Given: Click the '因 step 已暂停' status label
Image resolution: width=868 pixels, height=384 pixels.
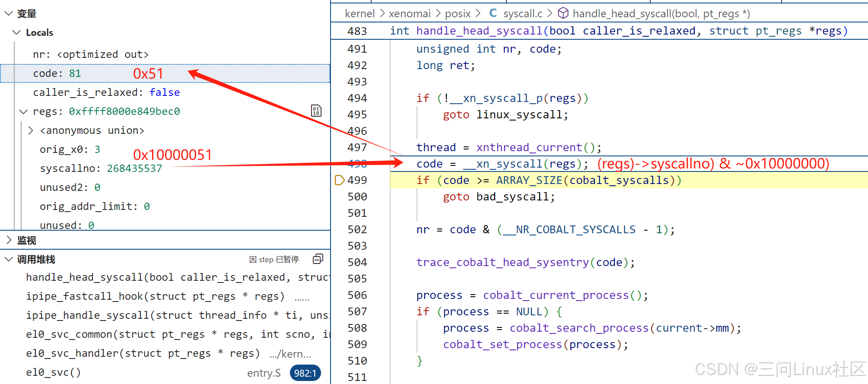Looking at the screenshot, I should [x=274, y=259].
